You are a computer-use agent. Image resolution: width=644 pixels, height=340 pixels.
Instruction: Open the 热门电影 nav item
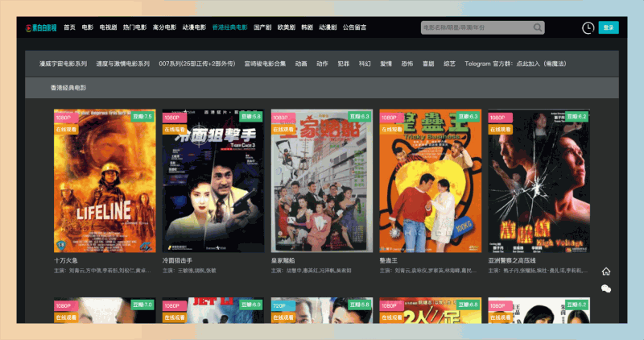(x=134, y=27)
